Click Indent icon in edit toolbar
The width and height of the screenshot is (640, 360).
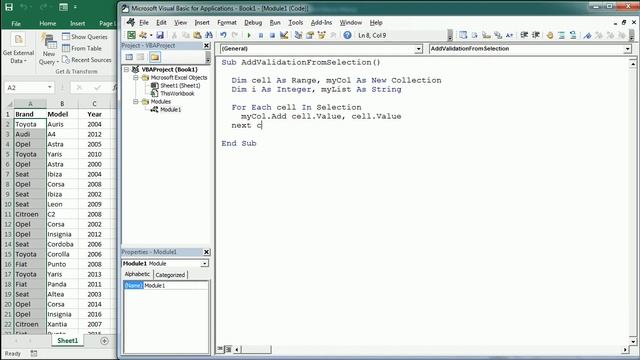(524, 36)
